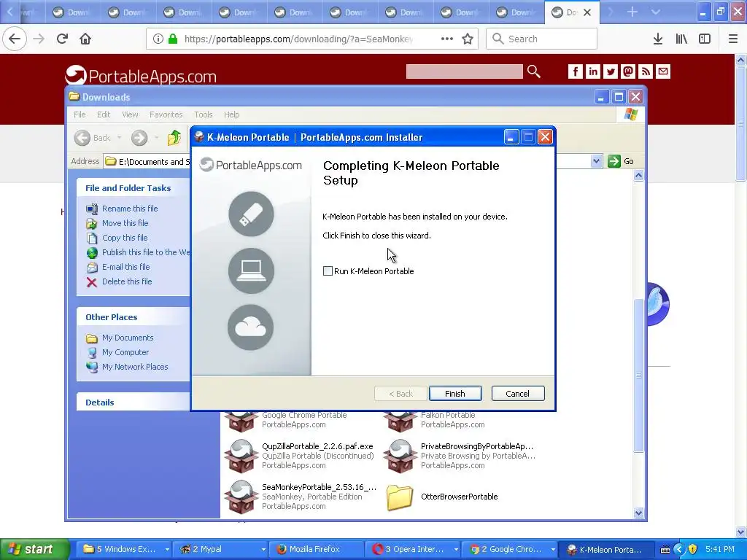Click Move this file link
This screenshot has height=560, width=747.
(125, 223)
